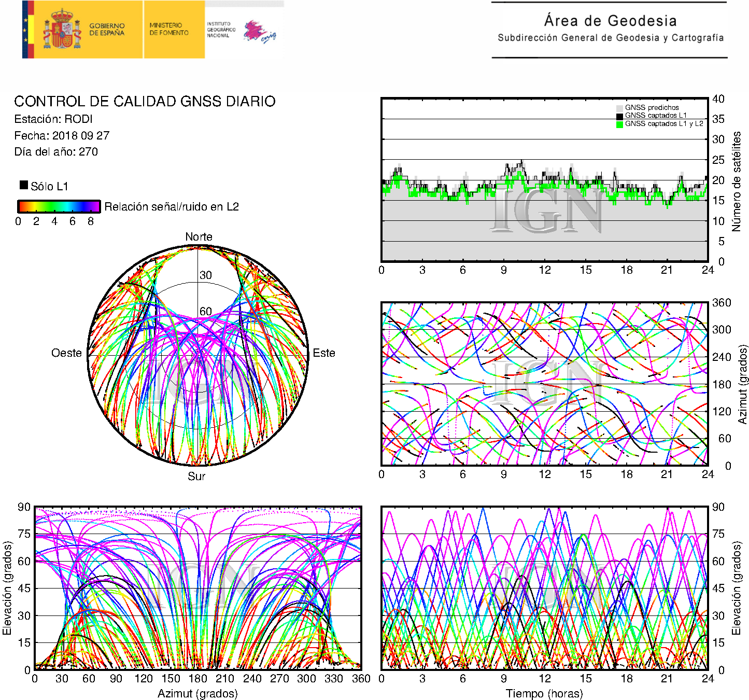The width and height of the screenshot is (749, 700).
Task: Click the green GNSS captados L1 y L2 marker
Action: (x=619, y=124)
